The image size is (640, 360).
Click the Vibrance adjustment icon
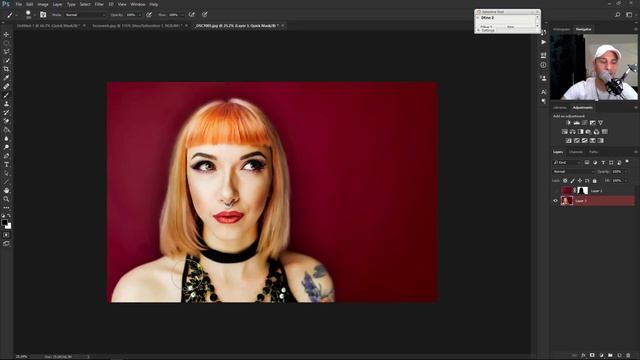(600, 122)
